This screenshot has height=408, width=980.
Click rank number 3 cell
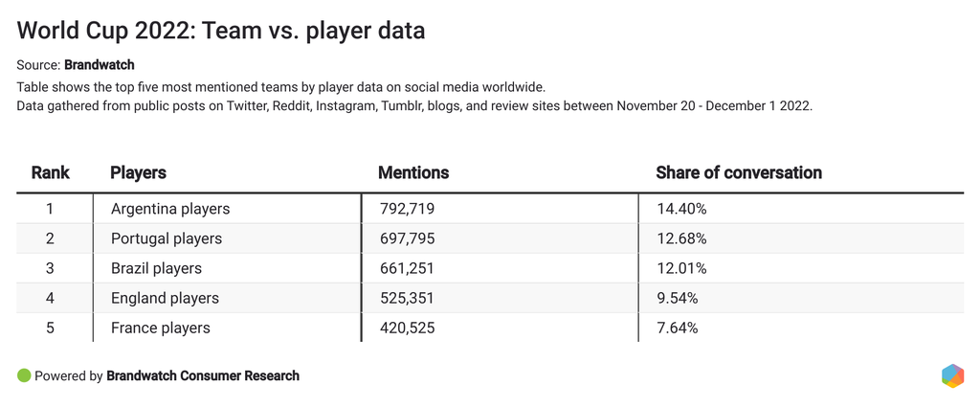(51, 268)
